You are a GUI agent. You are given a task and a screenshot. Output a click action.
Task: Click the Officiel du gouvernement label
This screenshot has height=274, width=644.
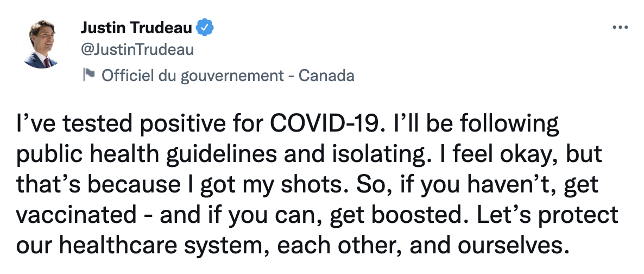pyautogui.click(x=193, y=76)
